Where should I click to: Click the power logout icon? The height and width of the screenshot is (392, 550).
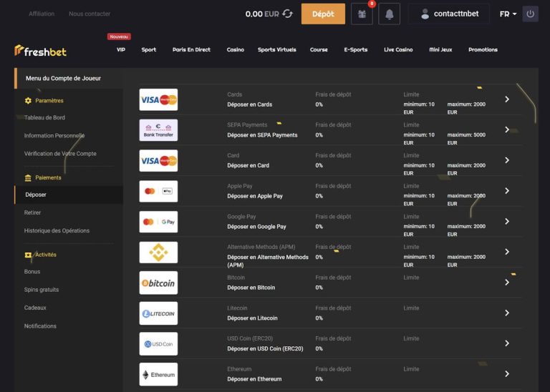pos(530,14)
